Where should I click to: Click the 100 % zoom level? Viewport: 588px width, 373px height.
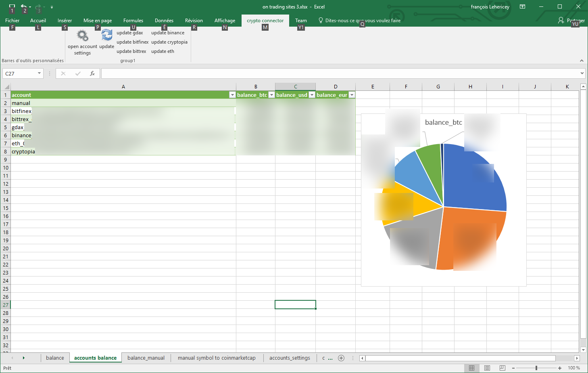[x=574, y=368]
